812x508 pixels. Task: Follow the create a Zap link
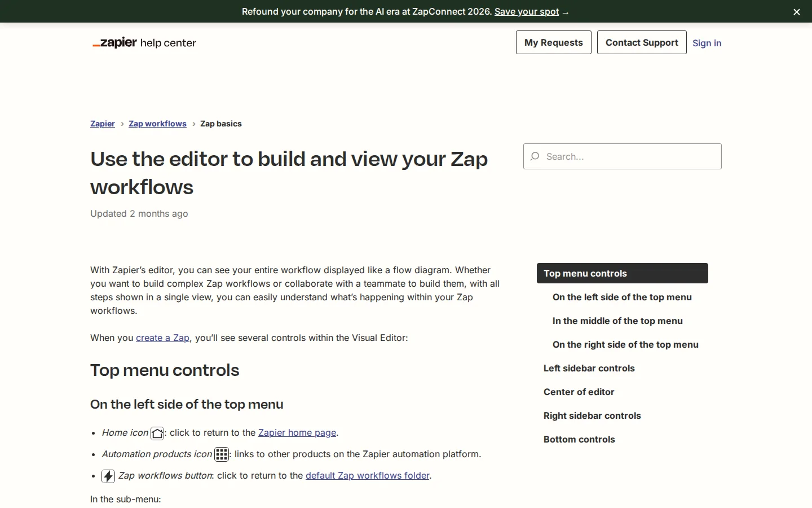click(x=162, y=338)
